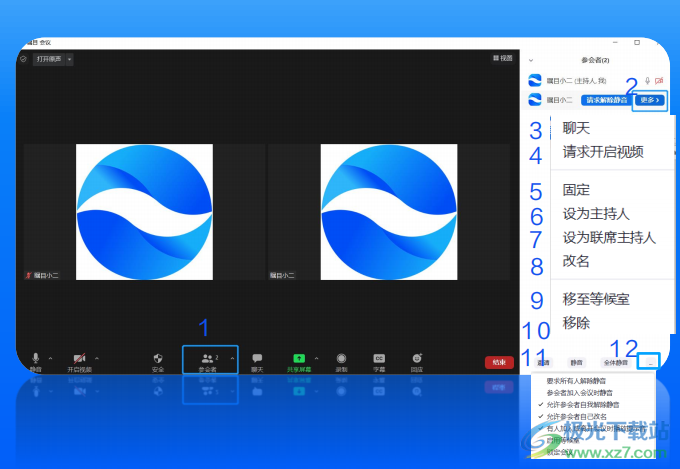Click the red 结束 button
Viewport: 680px width, 469px height.
tap(499, 362)
